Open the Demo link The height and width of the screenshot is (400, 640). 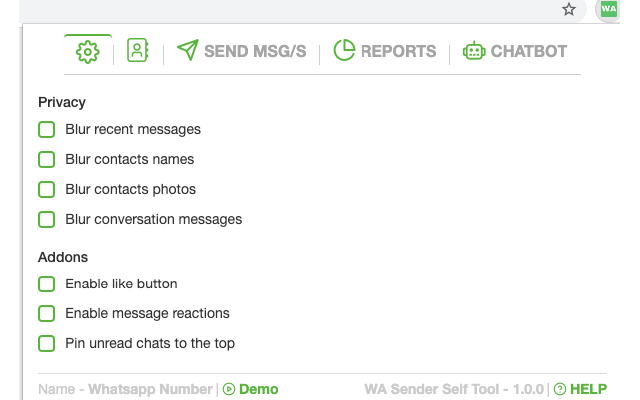258,389
